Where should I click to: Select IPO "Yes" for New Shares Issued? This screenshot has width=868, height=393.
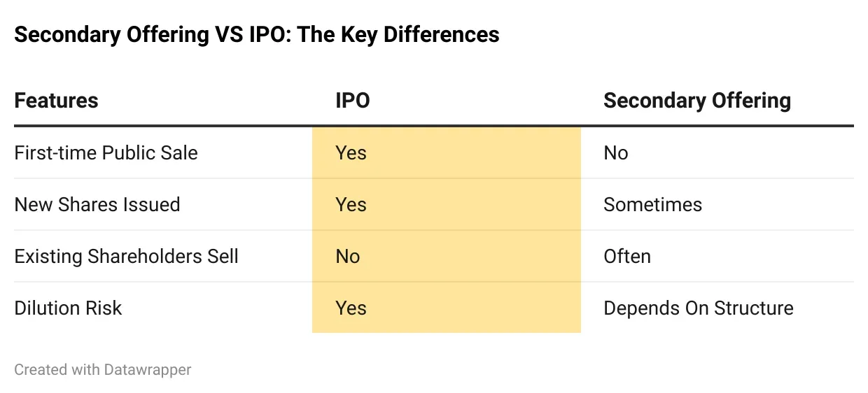351,205
